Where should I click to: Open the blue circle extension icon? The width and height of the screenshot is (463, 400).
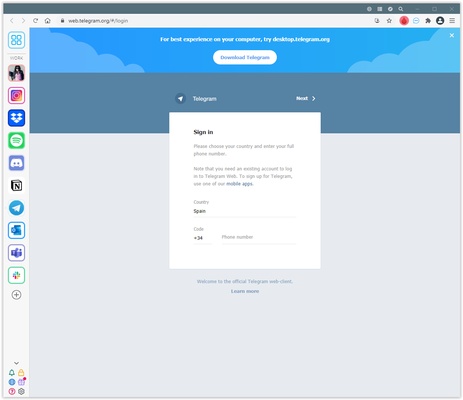click(x=416, y=21)
